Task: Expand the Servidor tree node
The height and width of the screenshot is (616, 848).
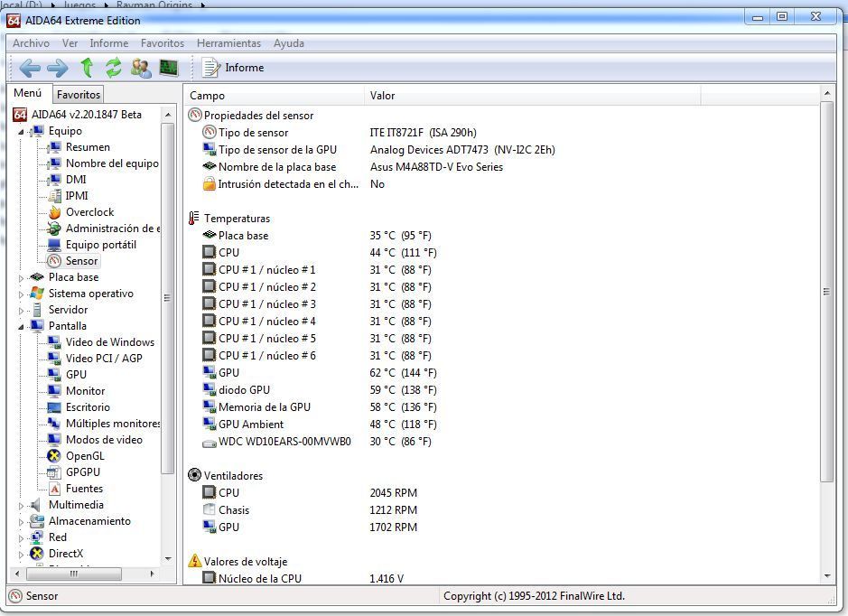Action: (x=21, y=311)
